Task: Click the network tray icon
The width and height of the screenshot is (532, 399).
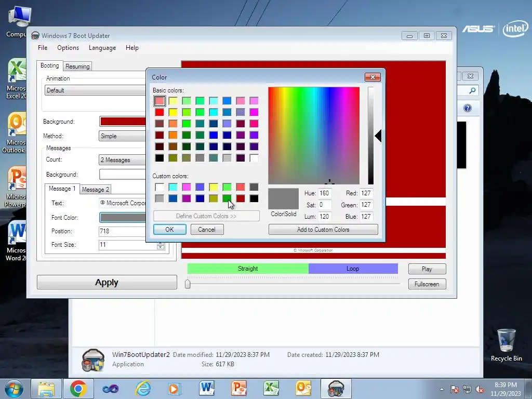Action: (467, 389)
